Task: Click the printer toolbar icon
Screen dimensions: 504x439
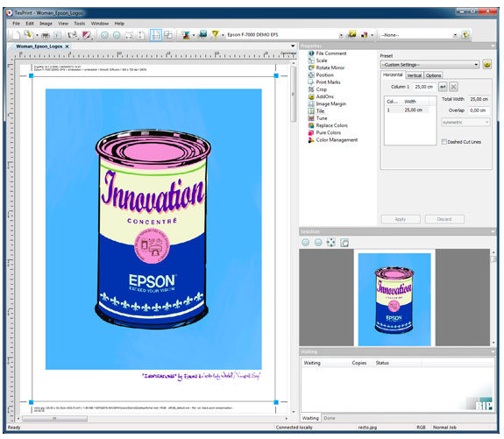Action: tap(46, 35)
